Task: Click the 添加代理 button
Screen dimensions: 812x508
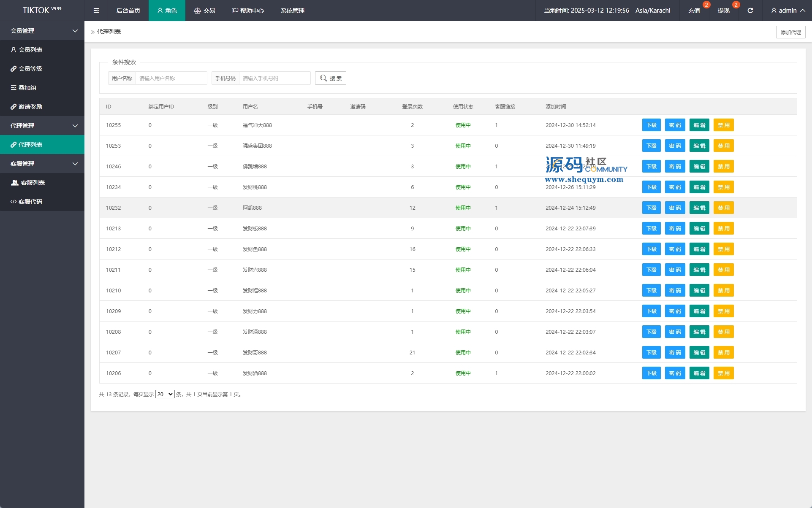Action: pyautogui.click(x=790, y=32)
